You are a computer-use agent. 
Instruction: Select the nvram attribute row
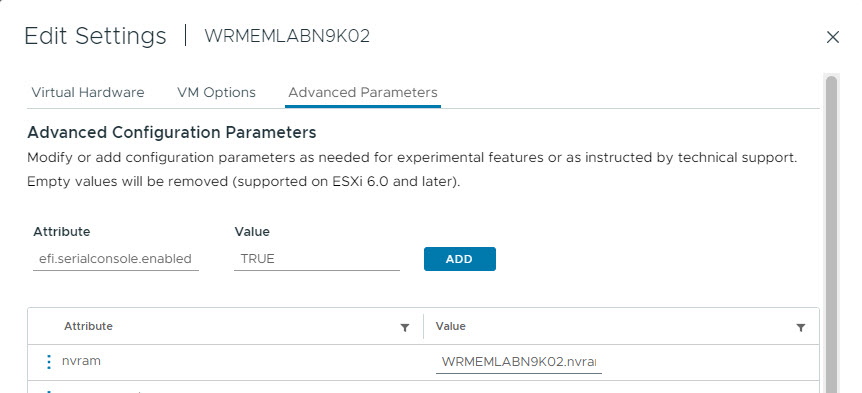pyautogui.click(x=423, y=362)
